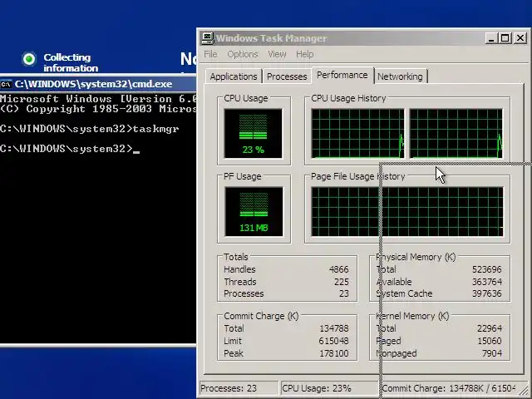Viewport: 532px width, 399px height.
Task: Click Kernel Memory Total value 22964
Action: (490, 328)
